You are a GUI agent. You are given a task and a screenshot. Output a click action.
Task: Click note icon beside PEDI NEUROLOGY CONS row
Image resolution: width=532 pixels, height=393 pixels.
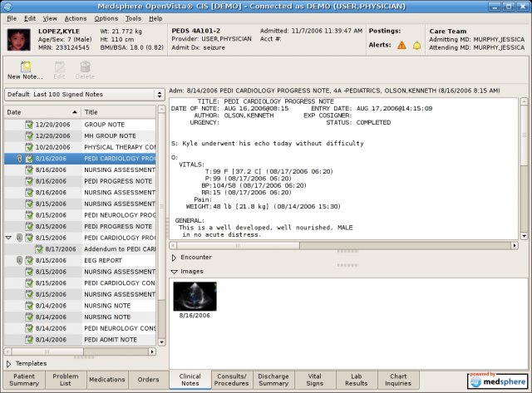[29, 328]
